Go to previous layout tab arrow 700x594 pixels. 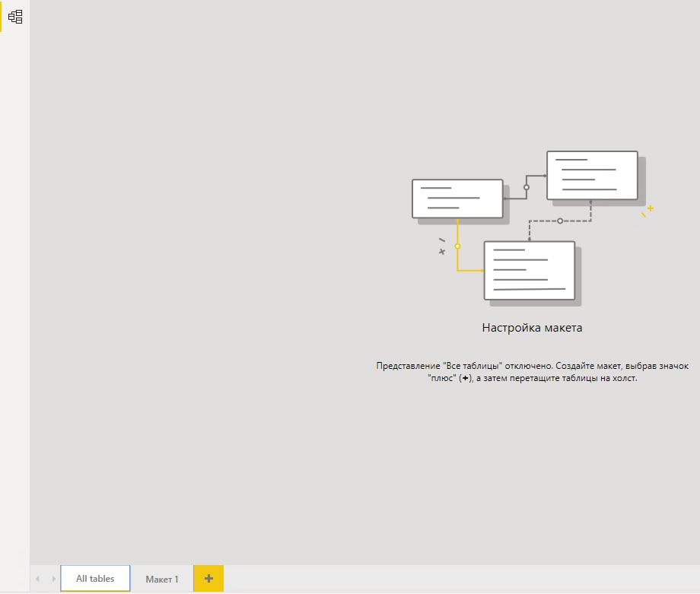(x=37, y=579)
